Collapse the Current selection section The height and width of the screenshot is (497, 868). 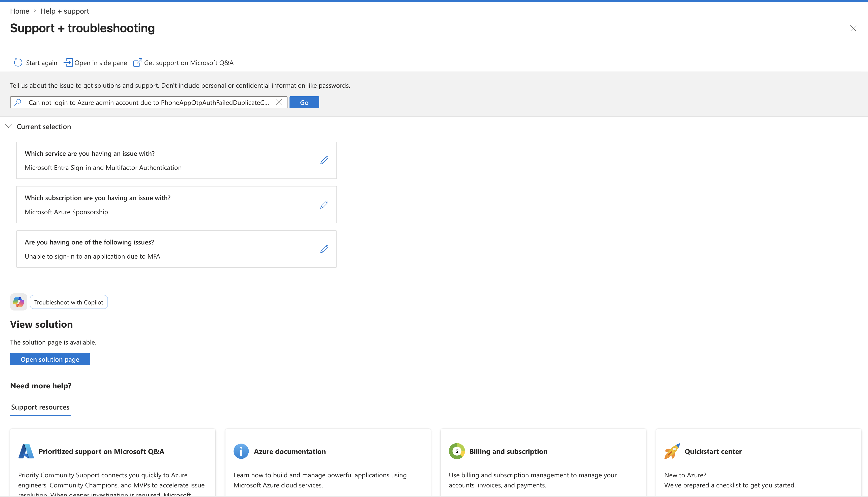coord(9,126)
